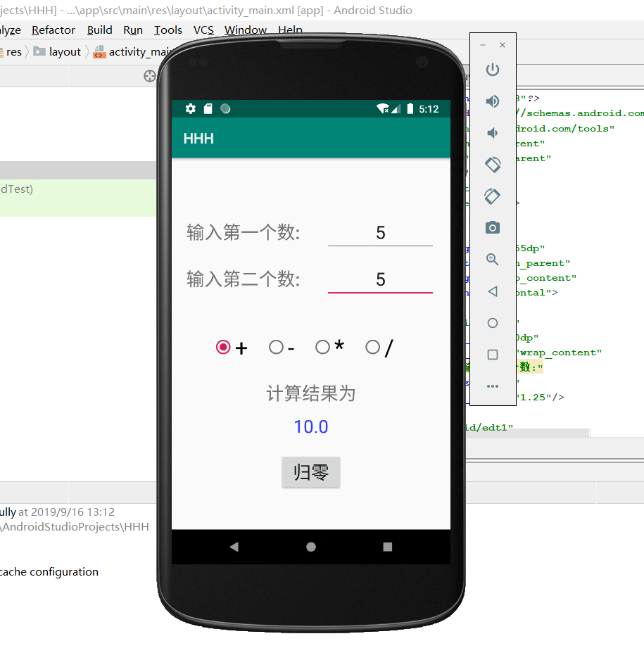Image resolution: width=644 pixels, height=660 pixels.
Task: Raise emulator volume with volume up icon
Action: pos(493,101)
